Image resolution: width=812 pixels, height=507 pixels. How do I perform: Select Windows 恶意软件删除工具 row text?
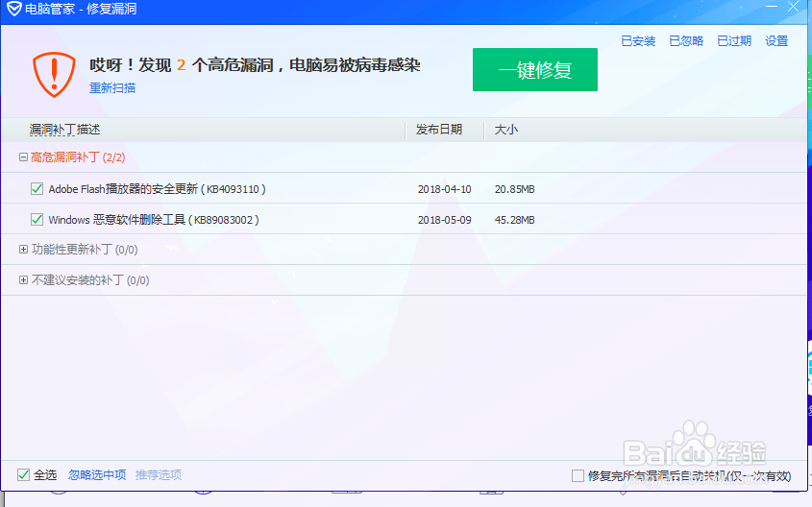[x=154, y=220]
